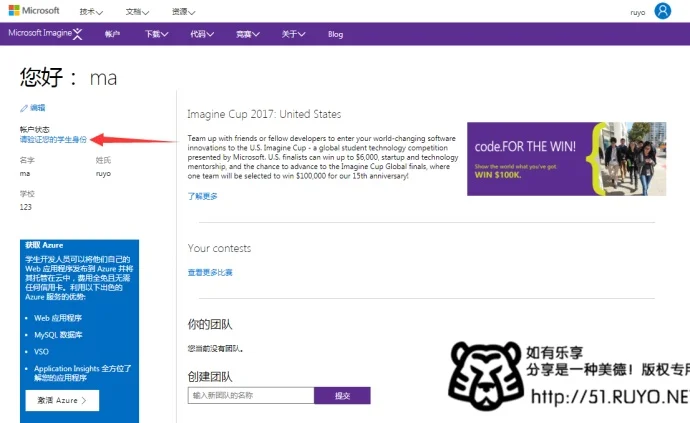Screen dimensions: 690x423
Task: Click the VSO bullet item
Action: [x=41, y=352]
